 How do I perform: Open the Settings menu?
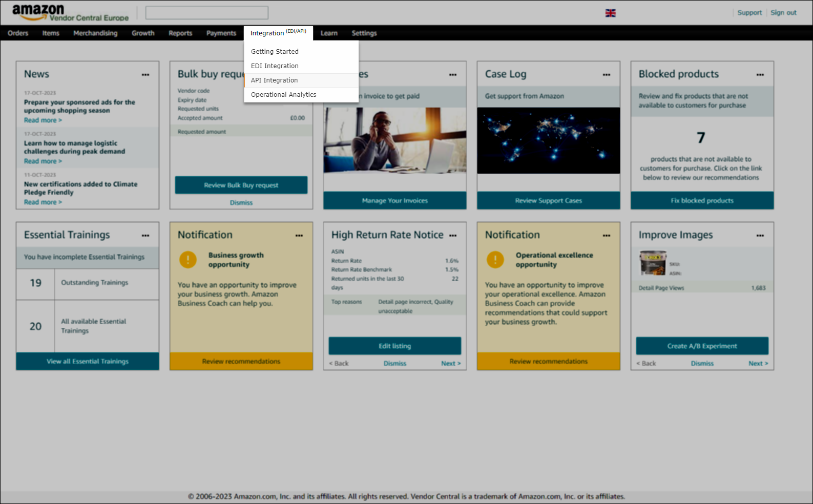tap(364, 33)
